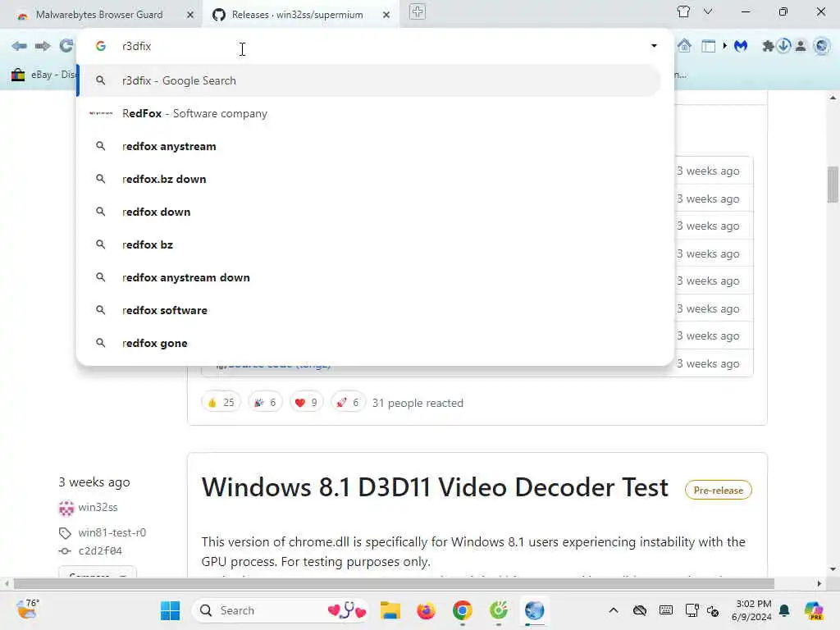Screen dimensions: 840x630
Task: Open the win32ss author profile link
Action: [98, 507]
